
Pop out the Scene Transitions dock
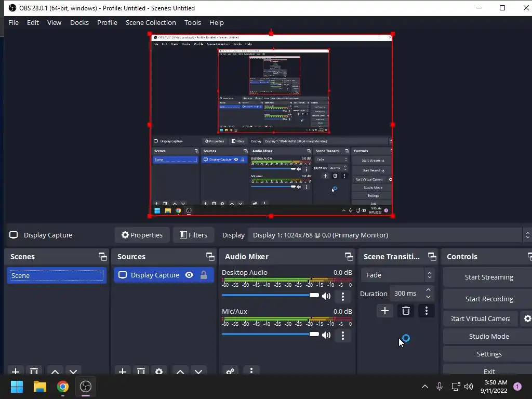point(432,257)
